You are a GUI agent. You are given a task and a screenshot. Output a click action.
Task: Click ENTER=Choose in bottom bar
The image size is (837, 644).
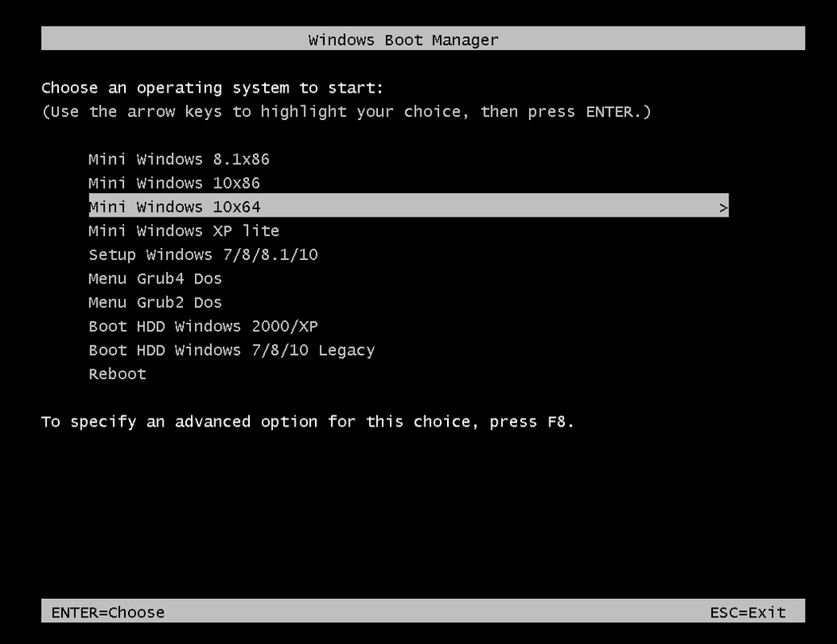coord(108,612)
